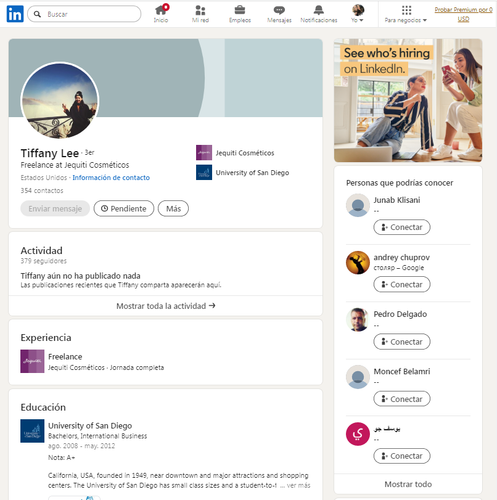Connect with Pedro Delgado
This screenshot has width=497, height=500.
[402, 342]
